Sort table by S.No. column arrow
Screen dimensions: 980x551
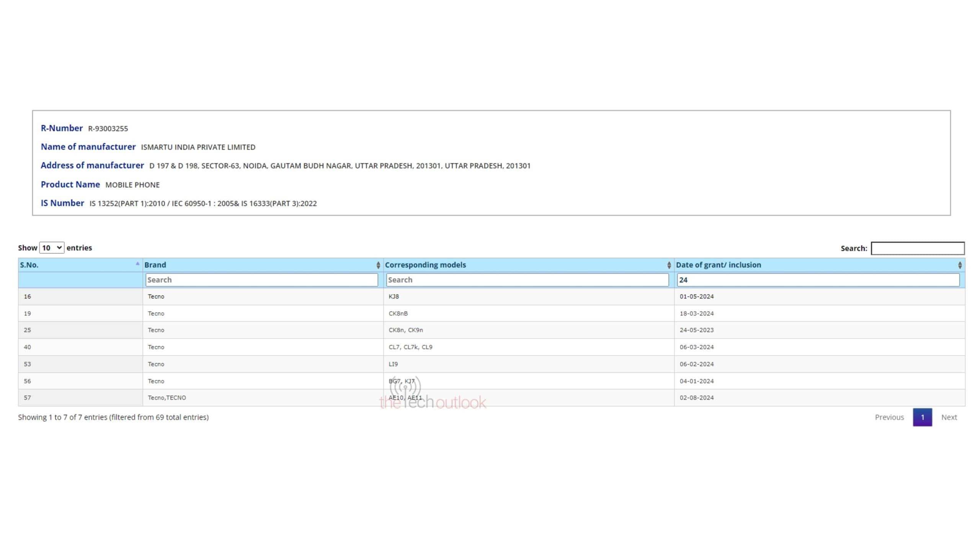click(137, 264)
